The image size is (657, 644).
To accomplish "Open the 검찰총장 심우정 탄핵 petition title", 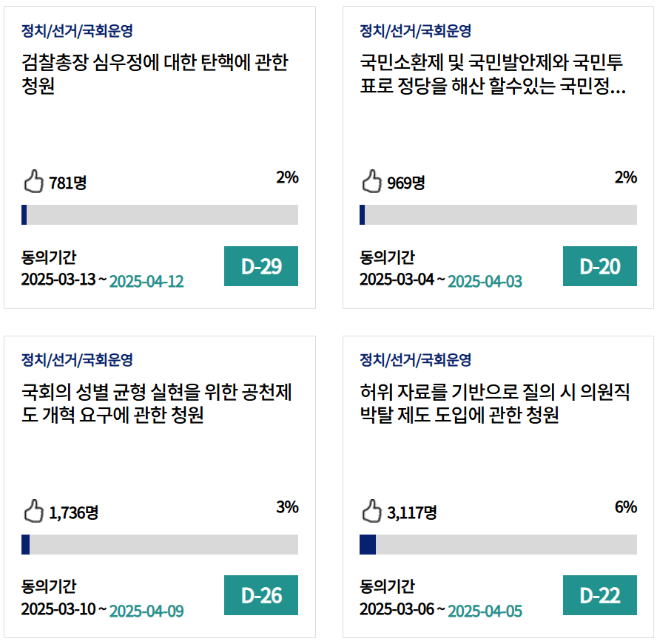I will click(155, 74).
